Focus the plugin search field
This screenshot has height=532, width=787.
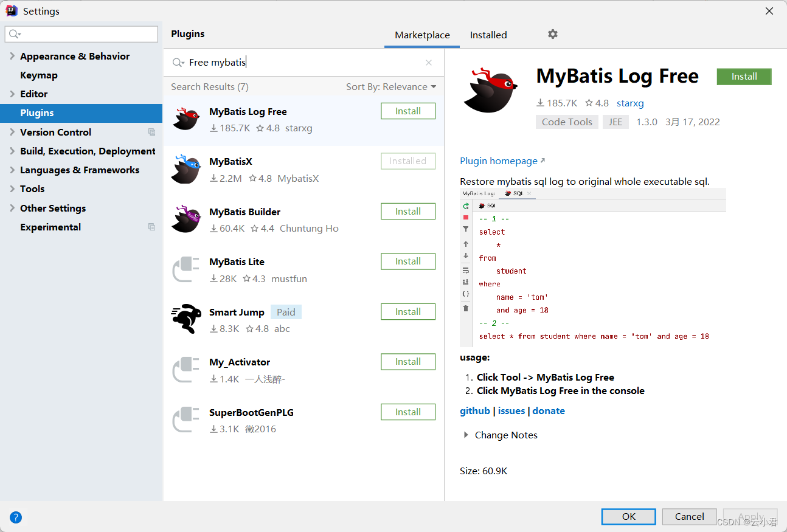click(x=304, y=63)
